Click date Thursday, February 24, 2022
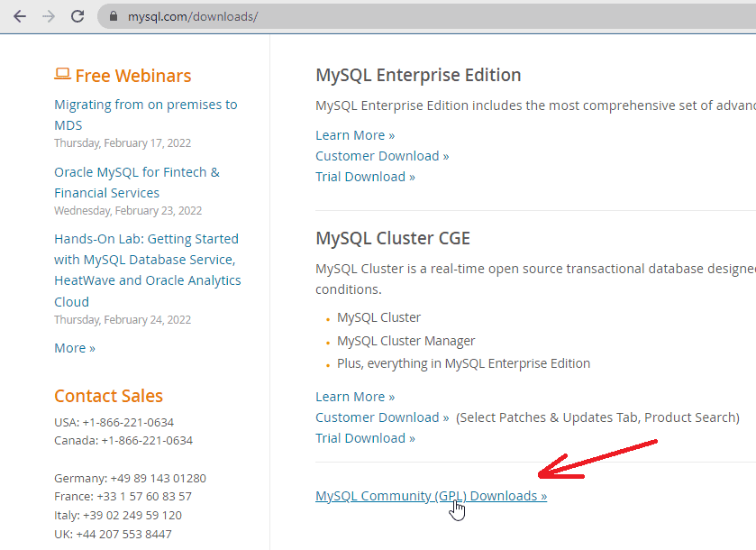The height and width of the screenshot is (550, 756). (123, 320)
